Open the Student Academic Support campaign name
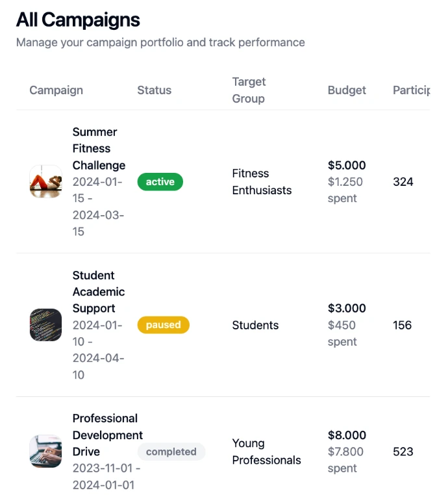Image resolution: width=448 pixels, height=499 pixels. pyautogui.click(x=99, y=292)
